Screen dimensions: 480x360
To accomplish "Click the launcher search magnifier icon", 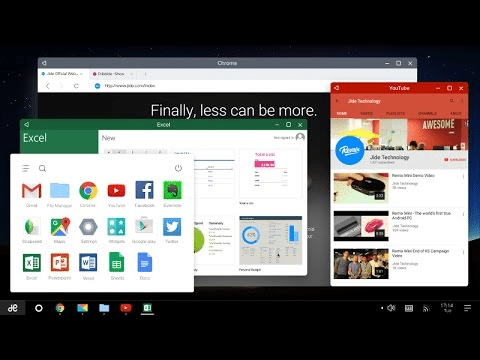I will pyautogui.click(x=42, y=168).
